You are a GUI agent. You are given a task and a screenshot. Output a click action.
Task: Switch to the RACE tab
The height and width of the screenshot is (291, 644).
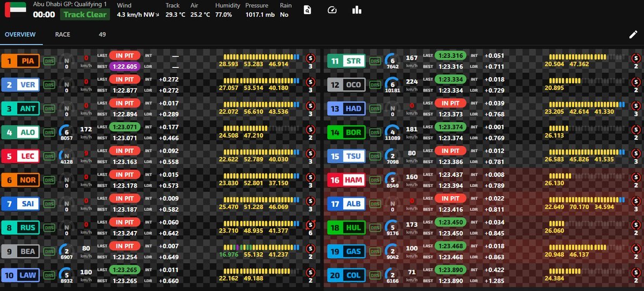62,34
